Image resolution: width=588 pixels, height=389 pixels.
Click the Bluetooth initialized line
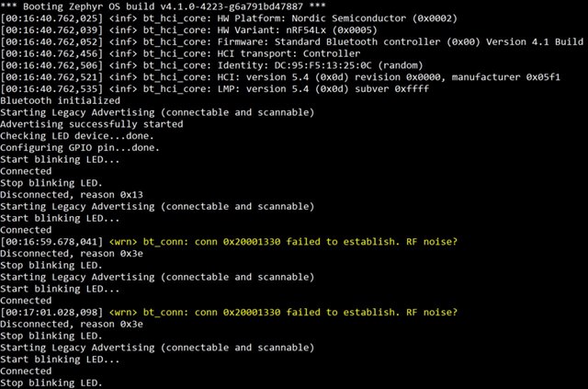pyautogui.click(x=60, y=100)
